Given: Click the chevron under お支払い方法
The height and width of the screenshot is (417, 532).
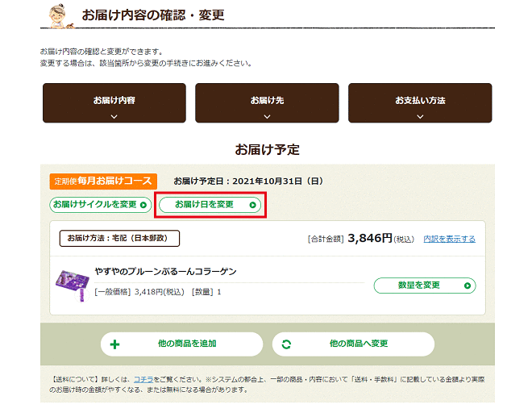Looking at the screenshot, I should [x=420, y=116].
